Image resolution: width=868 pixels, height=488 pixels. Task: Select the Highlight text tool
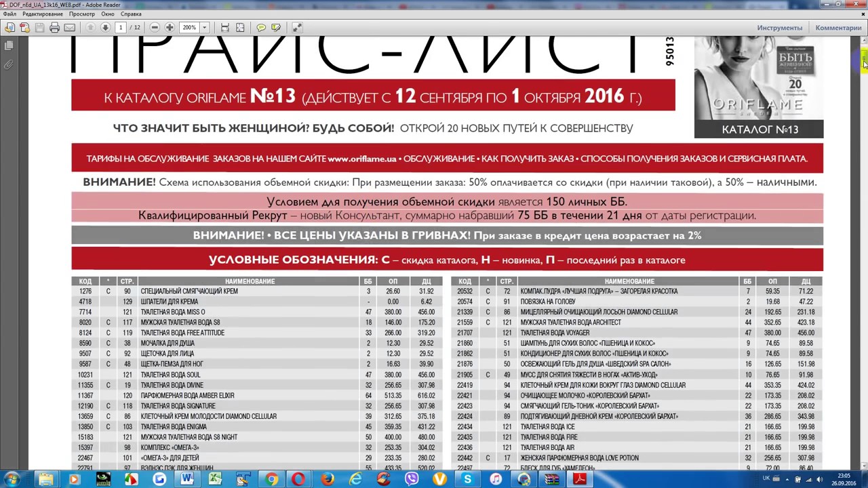pos(276,28)
